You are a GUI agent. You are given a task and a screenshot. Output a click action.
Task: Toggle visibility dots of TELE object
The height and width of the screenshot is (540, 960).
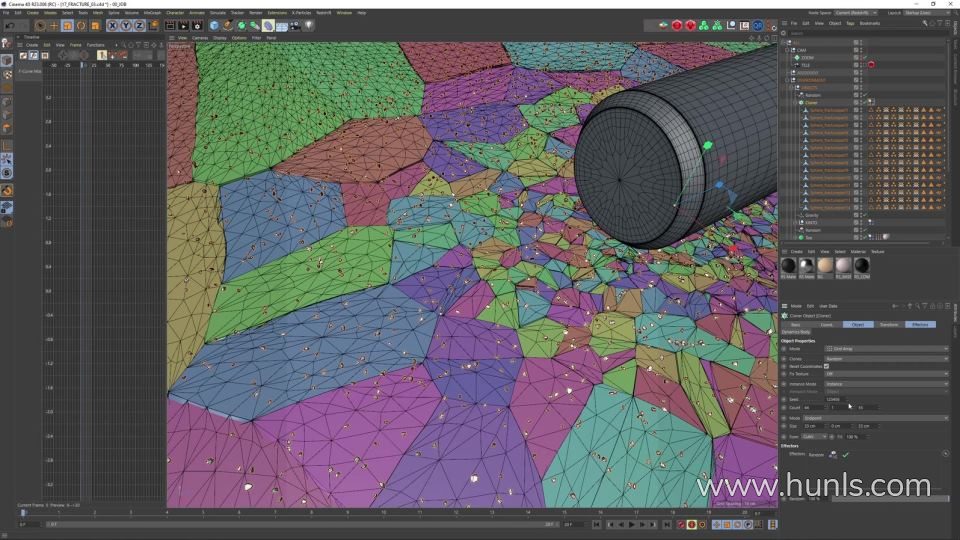[x=861, y=65]
